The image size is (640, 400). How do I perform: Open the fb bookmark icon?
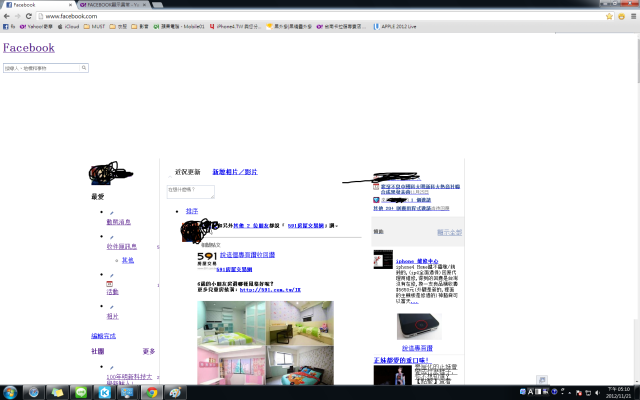pos(9,27)
